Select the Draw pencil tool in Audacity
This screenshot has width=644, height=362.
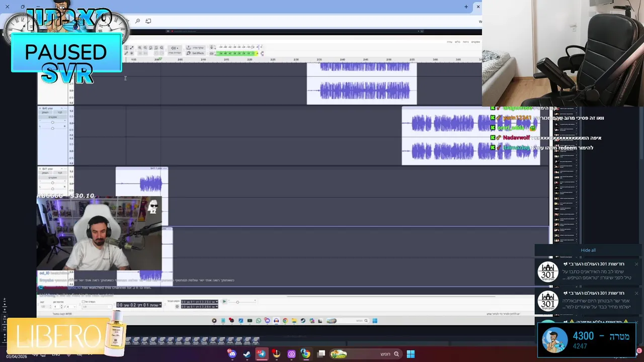click(126, 53)
